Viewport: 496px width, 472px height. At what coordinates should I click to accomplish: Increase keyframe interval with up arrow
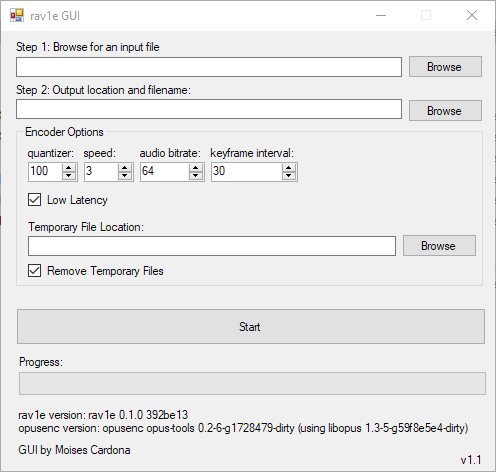289,168
